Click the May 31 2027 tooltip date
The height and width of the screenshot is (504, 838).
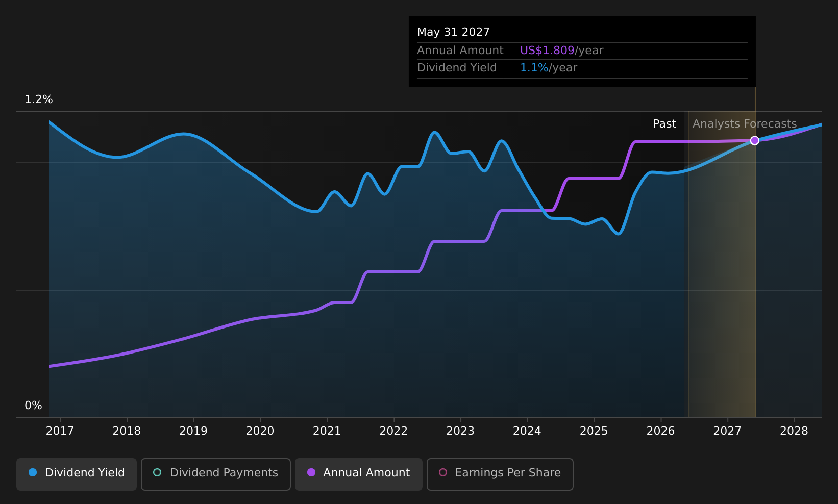click(x=453, y=32)
